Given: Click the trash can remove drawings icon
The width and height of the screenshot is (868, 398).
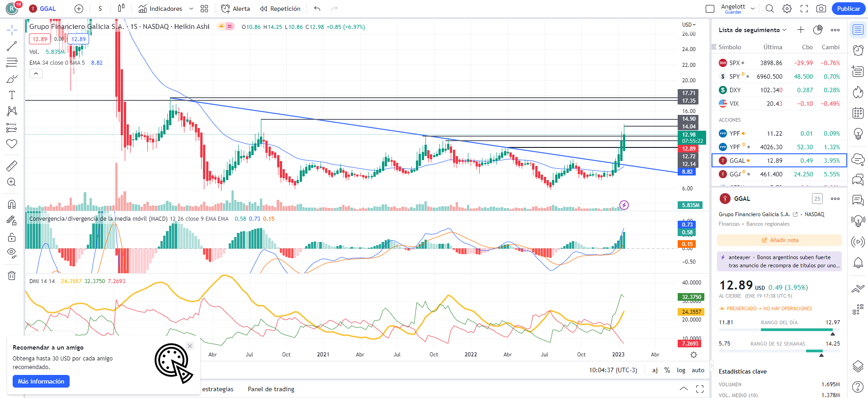Looking at the screenshot, I should pos(12,275).
